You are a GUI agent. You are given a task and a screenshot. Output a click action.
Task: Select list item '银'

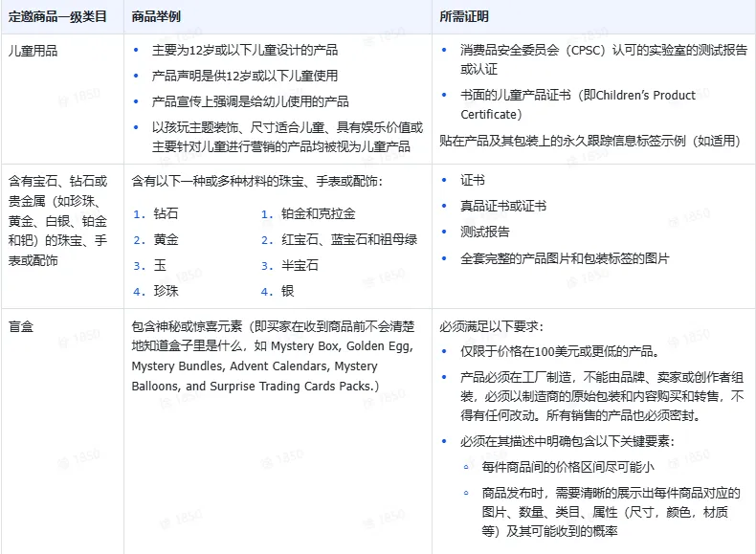pyautogui.click(x=288, y=291)
